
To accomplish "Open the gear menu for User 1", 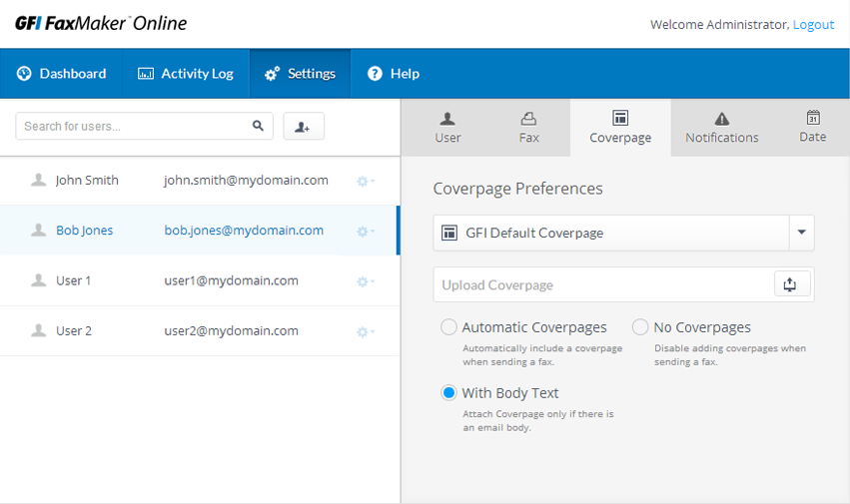I will [366, 281].
